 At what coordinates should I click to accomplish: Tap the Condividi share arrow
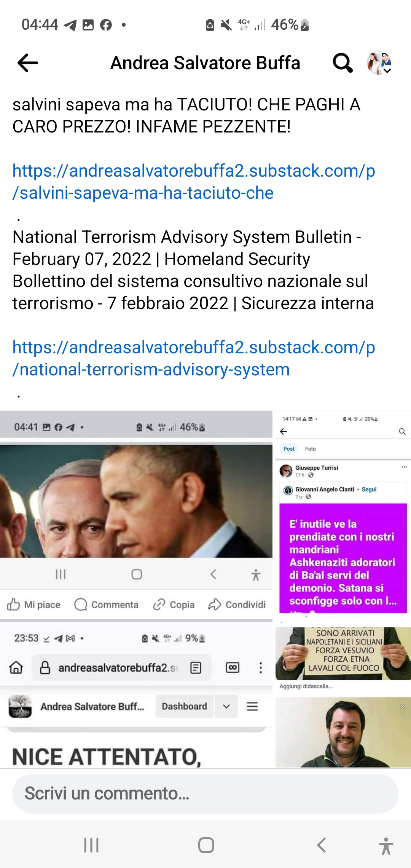coord(215,604)
